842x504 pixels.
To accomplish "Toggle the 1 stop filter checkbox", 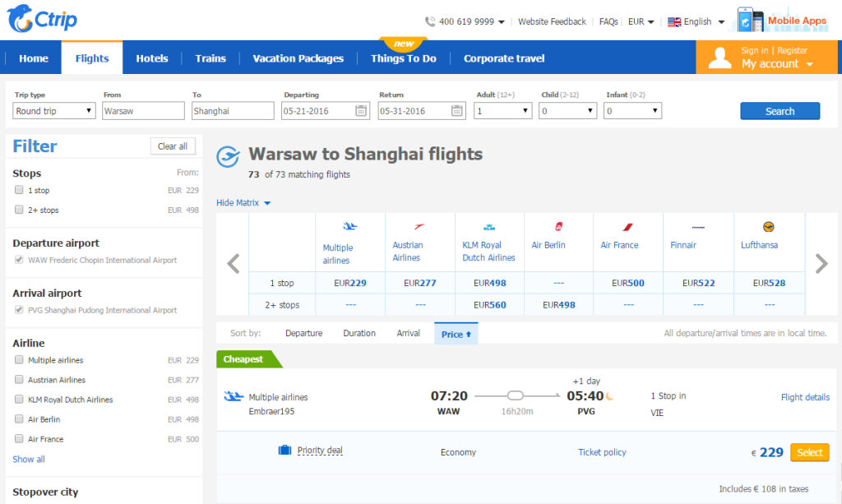I will tap(19, 189).
